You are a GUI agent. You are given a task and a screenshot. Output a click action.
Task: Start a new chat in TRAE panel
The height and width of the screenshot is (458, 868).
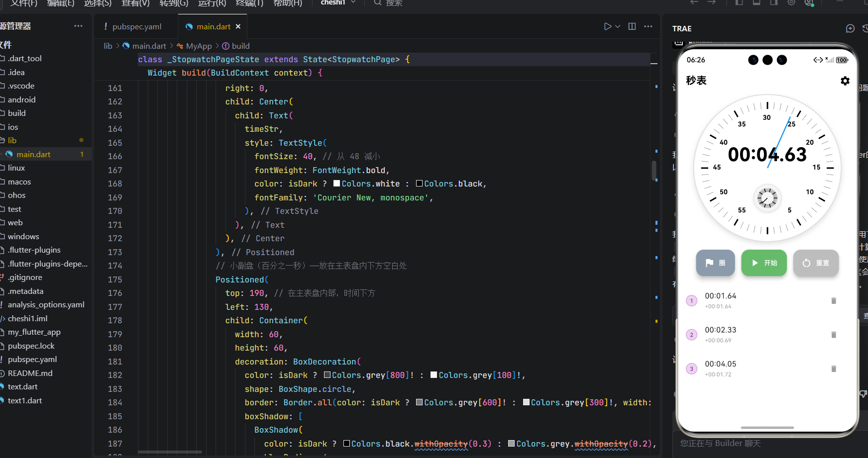click(x=850, y=28)
